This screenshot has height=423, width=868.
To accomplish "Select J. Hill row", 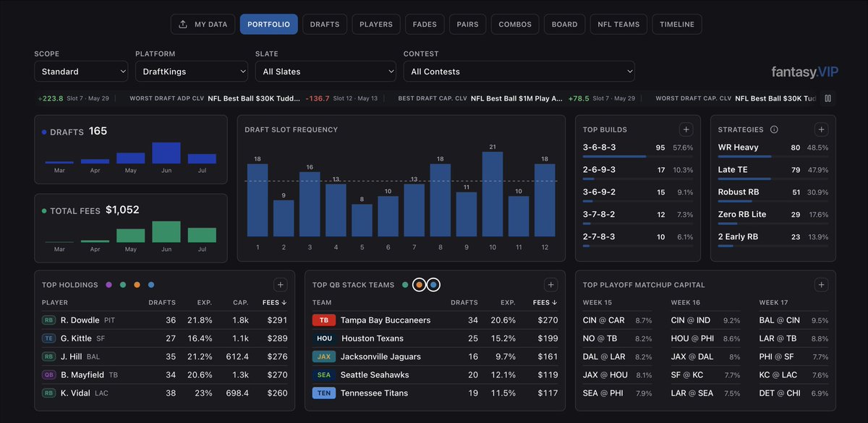I will coord(164,356).
